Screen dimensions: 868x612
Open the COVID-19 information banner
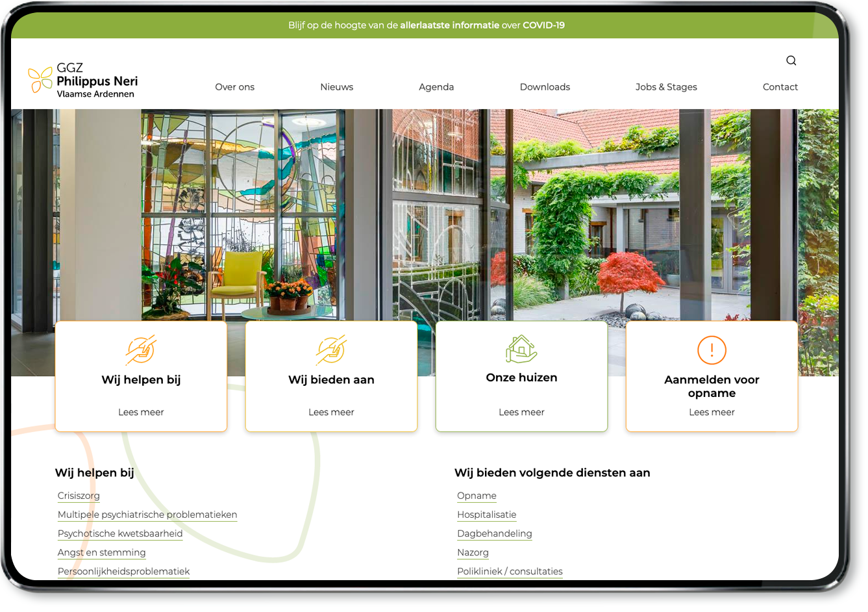coord(426,25)
